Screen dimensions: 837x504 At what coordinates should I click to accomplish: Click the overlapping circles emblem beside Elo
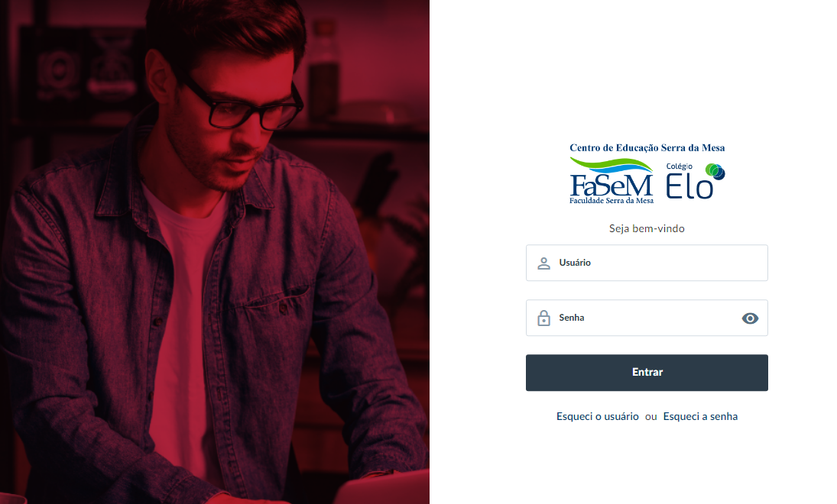pos(715,172)
